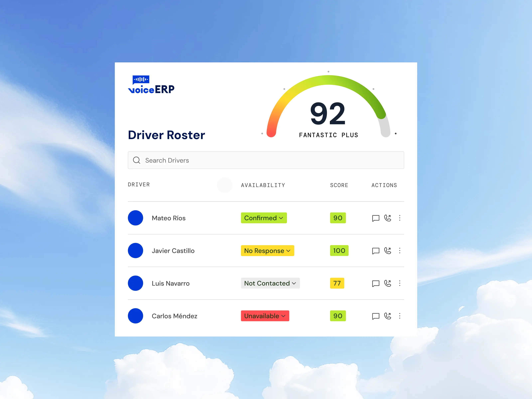Expand the Confirmed availability dropdown
This screenshot has height=399, width=532.
[x=264, y=218]
